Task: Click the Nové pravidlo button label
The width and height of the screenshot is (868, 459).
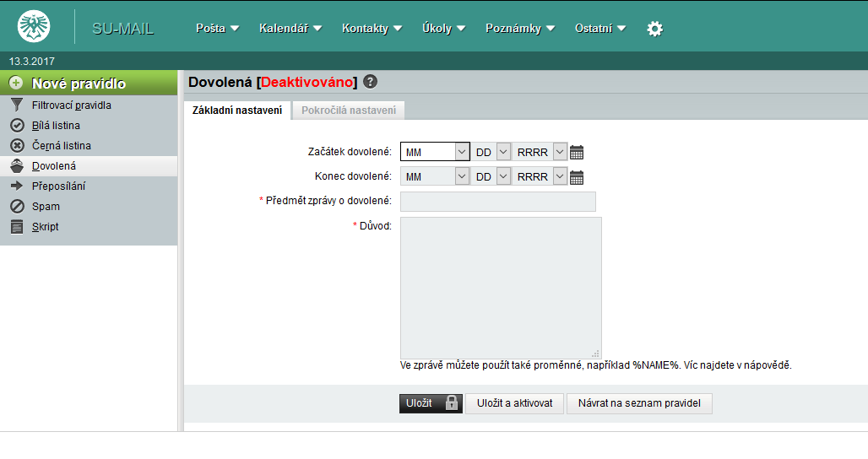Action: [79, 84]
